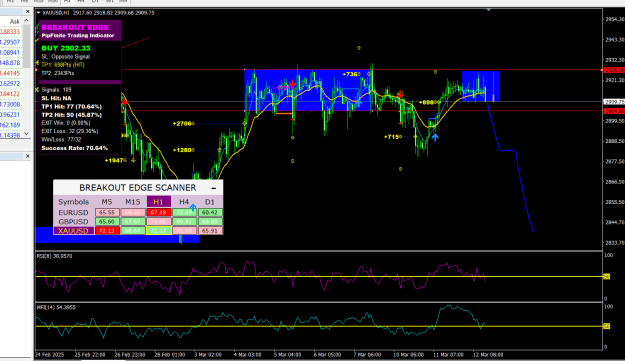Click the blue buy arrow near 11 Mar
625x361 pixels.
tap(435, 137)
